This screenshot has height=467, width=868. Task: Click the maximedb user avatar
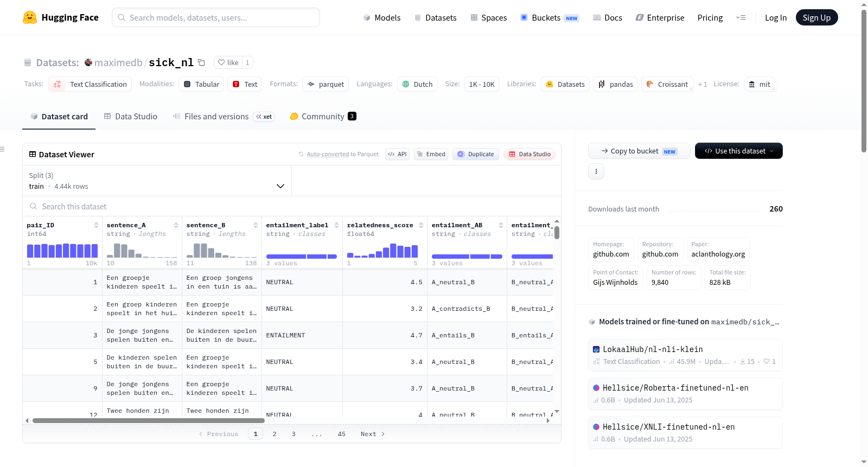point(88,62)
